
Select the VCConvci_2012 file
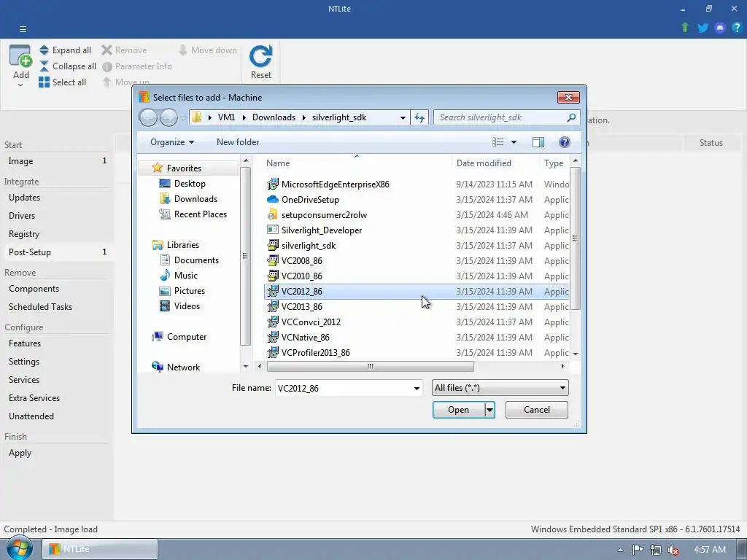point(417,322)
